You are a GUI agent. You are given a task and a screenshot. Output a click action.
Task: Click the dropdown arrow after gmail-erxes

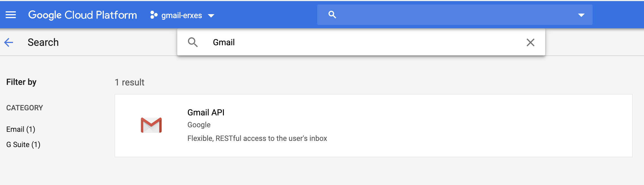click(211, 16)
